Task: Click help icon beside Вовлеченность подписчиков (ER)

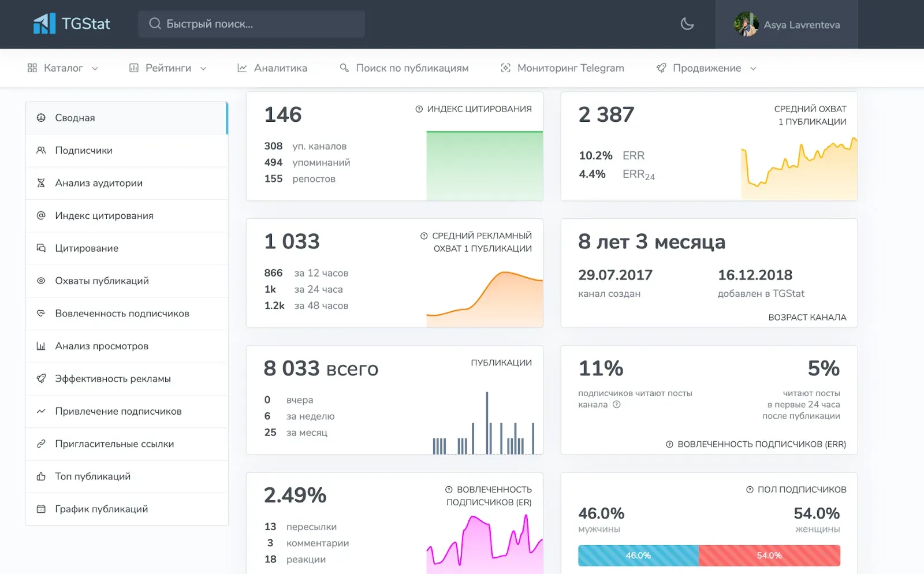Action: 449,490
